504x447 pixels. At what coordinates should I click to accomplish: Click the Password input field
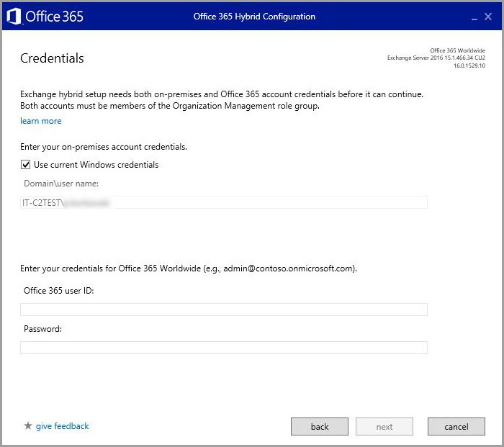coord(224,348)
